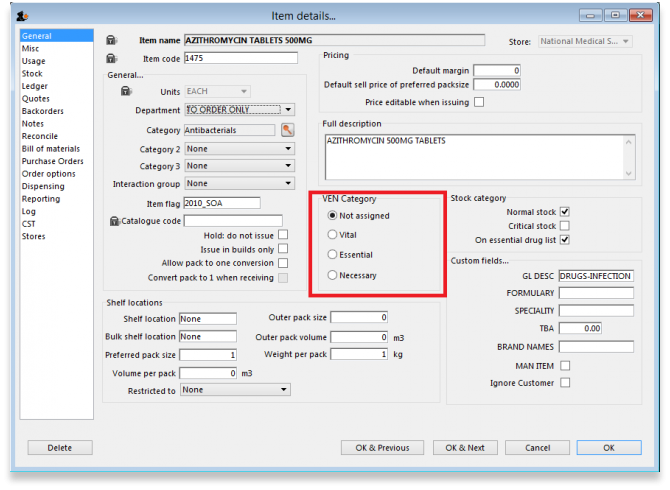Viewport: 670px width, 490px height.
Task: Click the lock icon next to Units
Action: pyautogui.click(x=126, y=91)
